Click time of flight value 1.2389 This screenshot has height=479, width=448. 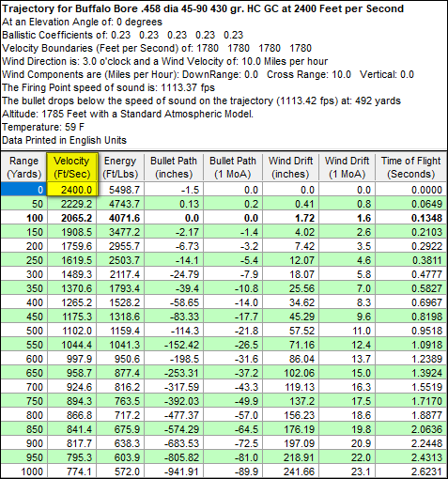(410, 359)
